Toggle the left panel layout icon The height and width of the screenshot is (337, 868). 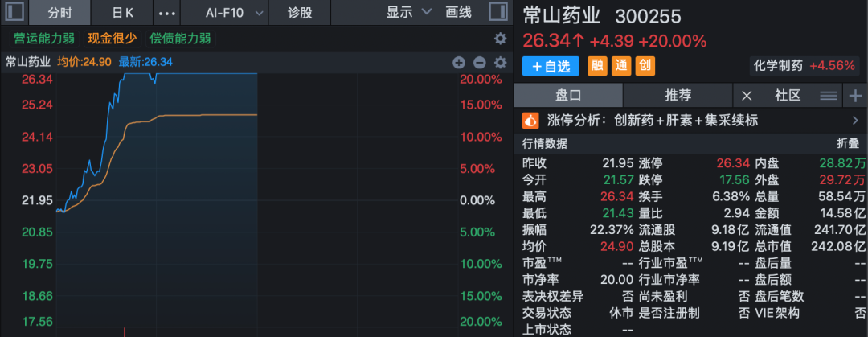14,11
